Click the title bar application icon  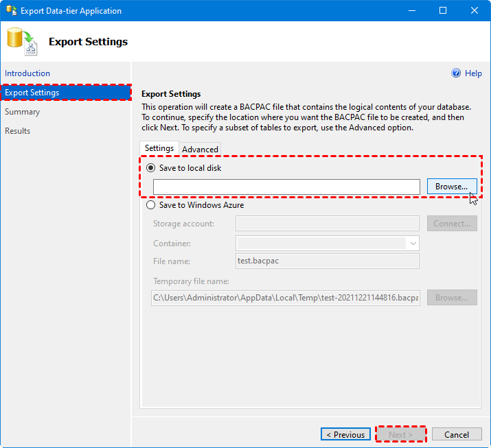point(11,11)
